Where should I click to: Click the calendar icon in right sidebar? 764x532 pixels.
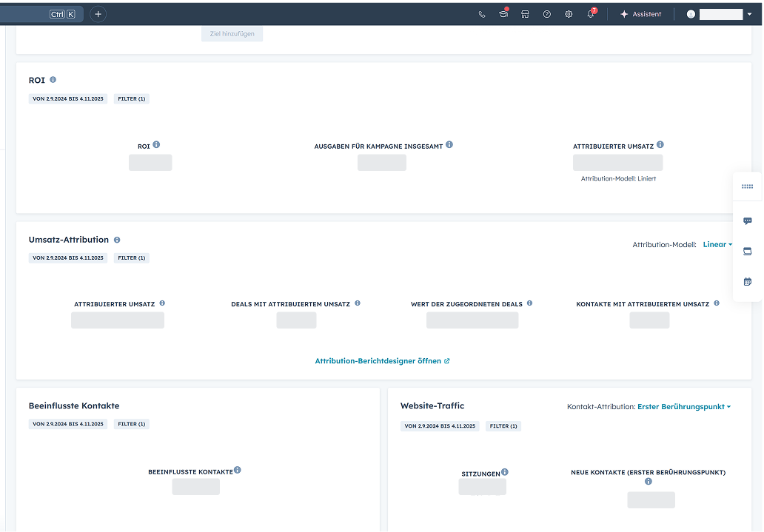click(747, 281)
